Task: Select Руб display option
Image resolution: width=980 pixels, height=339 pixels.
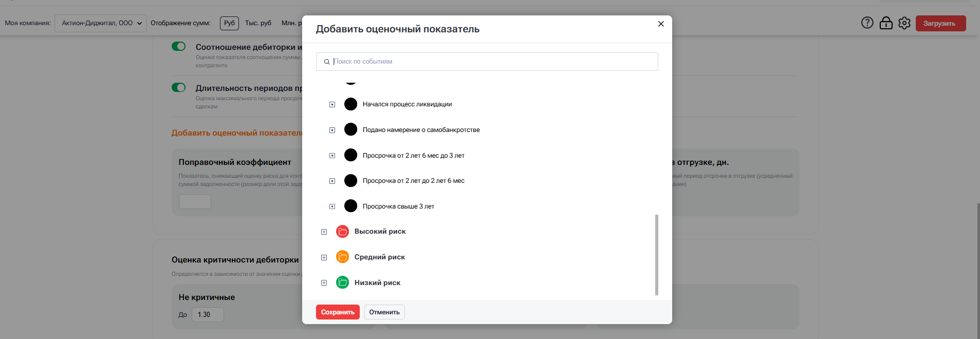Action: point(229,23)
